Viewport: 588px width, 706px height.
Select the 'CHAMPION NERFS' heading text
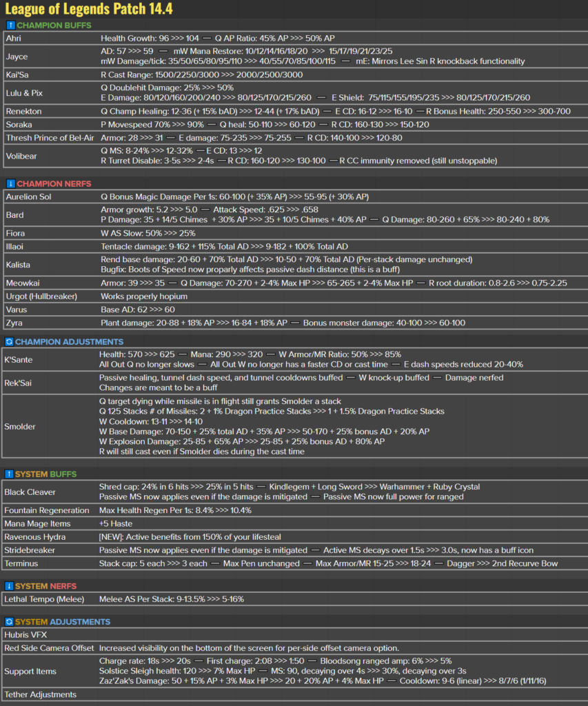pos(54,183)
